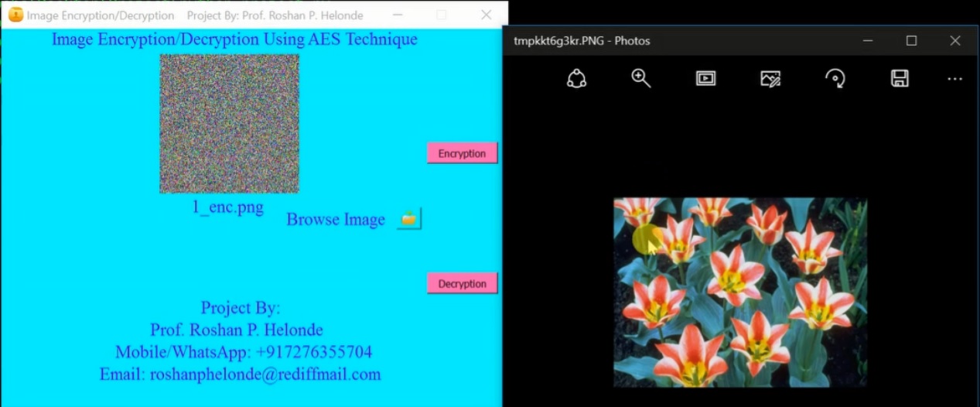Maximize the Photos window

pyautogui.click(x=911, y=40)
